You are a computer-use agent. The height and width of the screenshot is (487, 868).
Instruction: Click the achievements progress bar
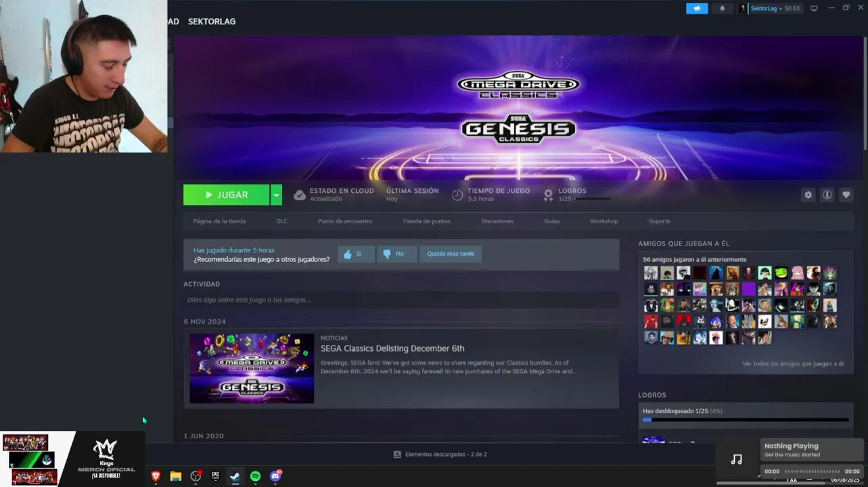click(746, 420)
